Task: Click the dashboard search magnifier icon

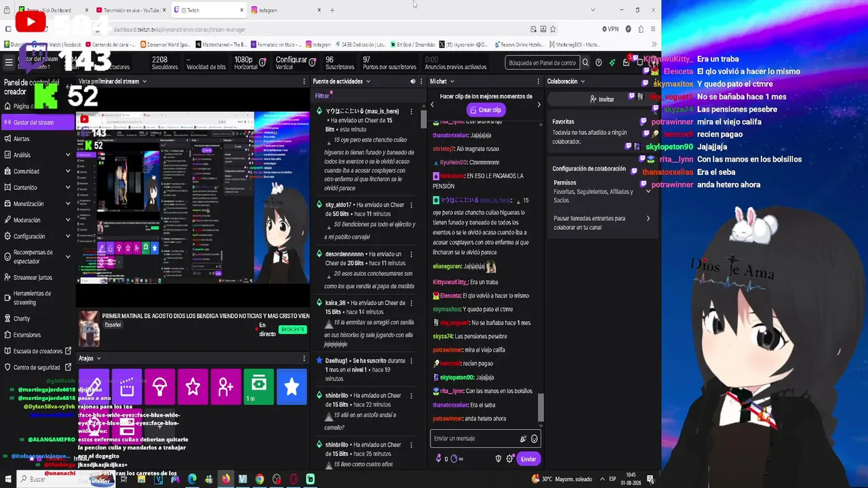Action: (587, 62)
